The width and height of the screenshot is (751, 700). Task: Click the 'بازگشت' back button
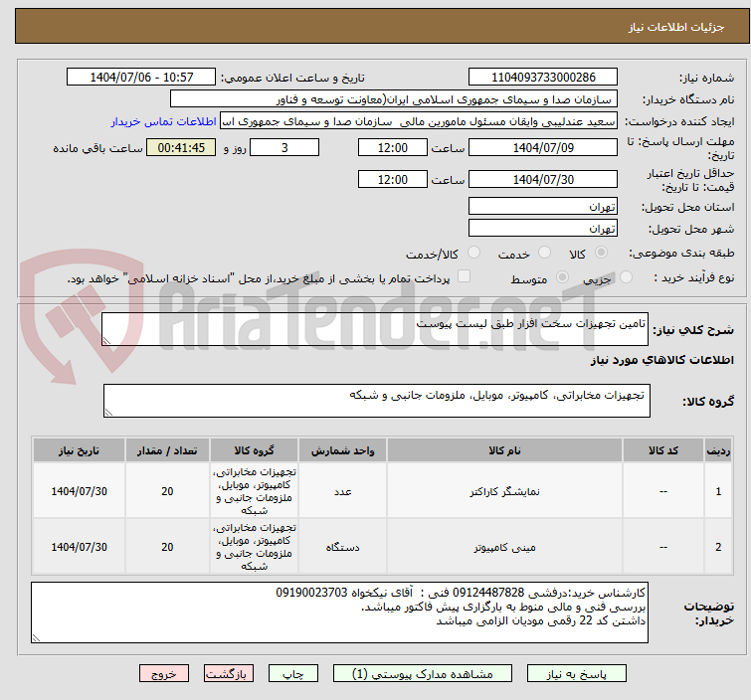coord(232,674)
